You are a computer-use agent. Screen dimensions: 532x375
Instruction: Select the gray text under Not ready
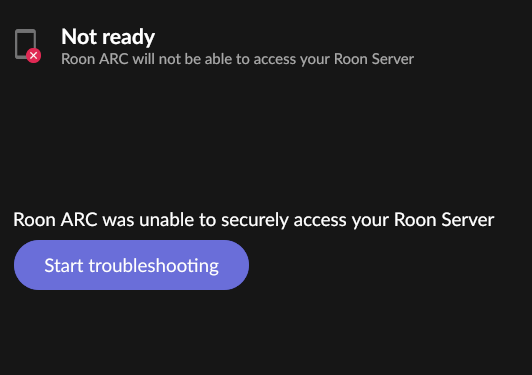tap(238, 59)
